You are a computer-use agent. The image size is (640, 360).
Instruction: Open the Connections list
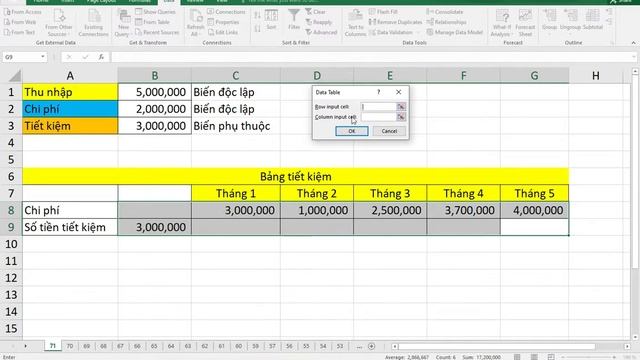click(226, 12)
